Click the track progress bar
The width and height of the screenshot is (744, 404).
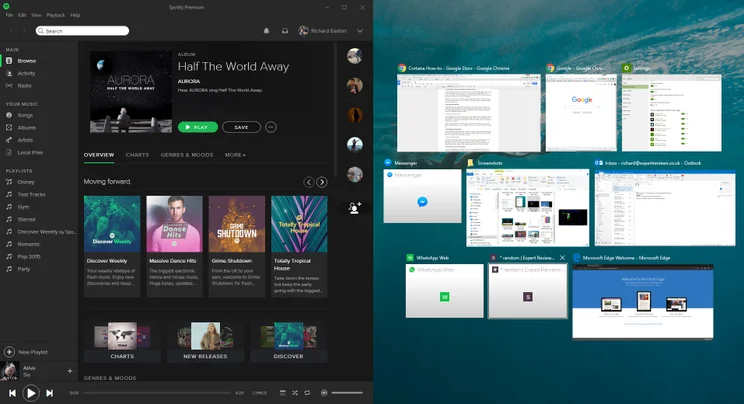pyautogui.click(x=157, y=393)
